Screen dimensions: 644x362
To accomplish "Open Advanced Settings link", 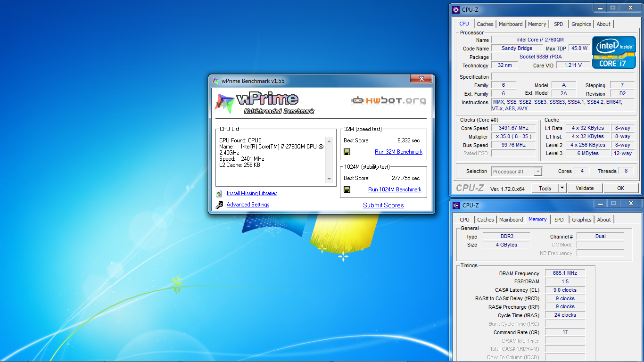I will pyautogui.click(x=248, y=205).
